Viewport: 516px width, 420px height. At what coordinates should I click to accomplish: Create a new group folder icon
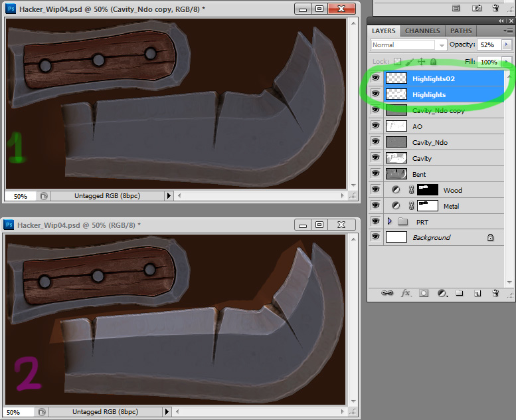pos(460,293)
